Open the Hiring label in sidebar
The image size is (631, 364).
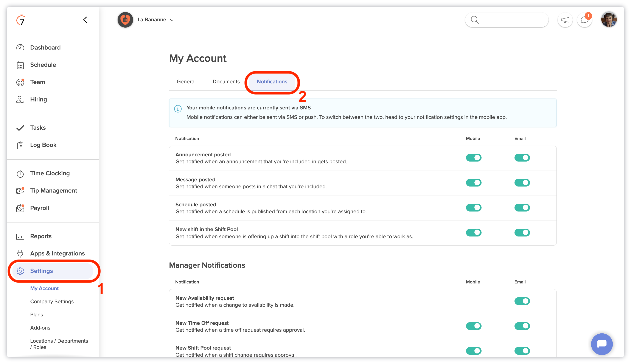[x=39, y=100]
